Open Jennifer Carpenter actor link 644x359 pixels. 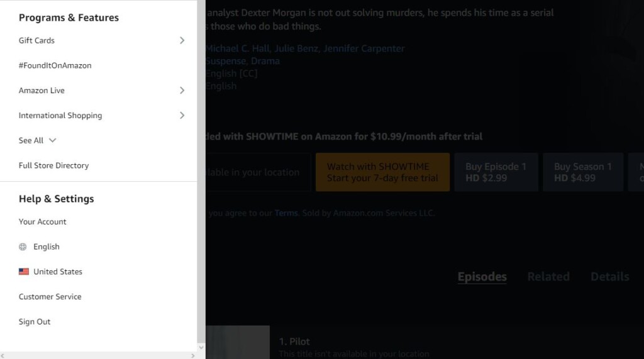(x=364, y=48)
